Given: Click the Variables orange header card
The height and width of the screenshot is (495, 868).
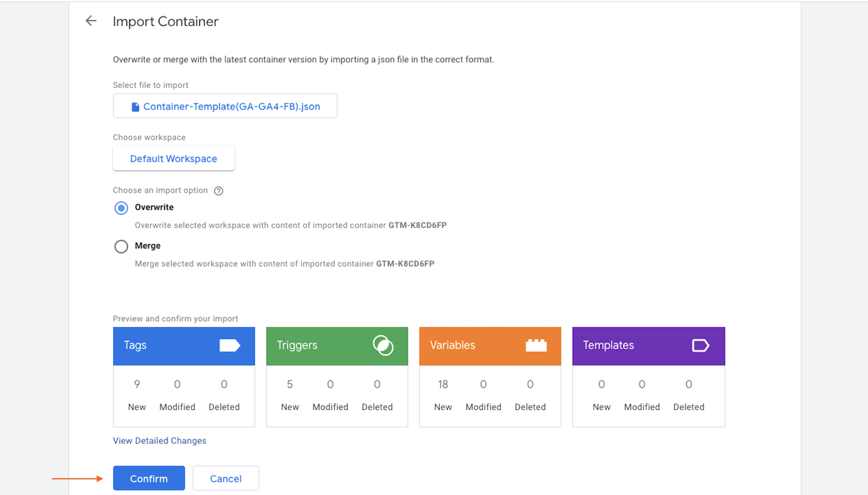Looking at the screenshot, I should [x=490, y=346].
